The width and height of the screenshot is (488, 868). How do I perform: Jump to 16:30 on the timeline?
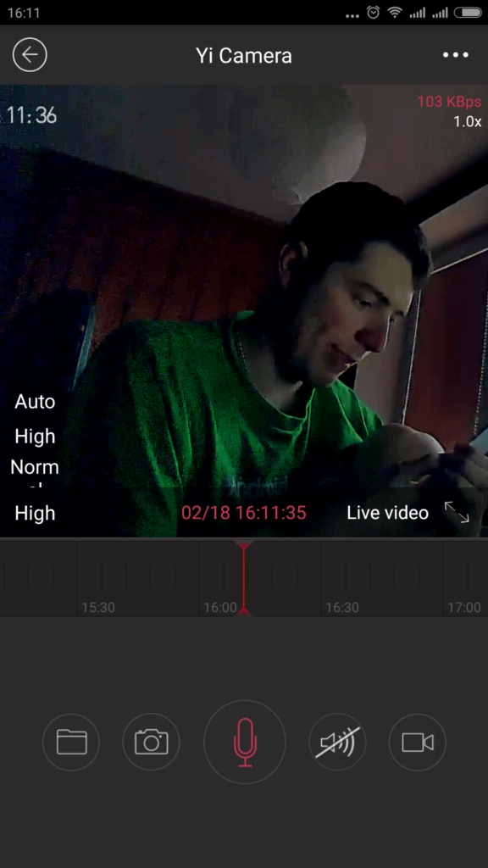pos(342,607)
